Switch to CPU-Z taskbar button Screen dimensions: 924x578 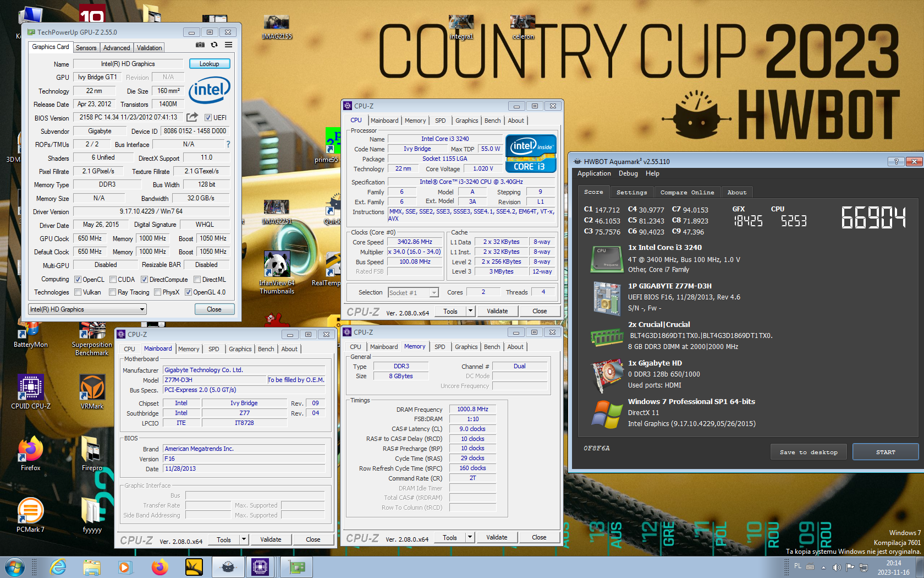pos(260,567)
